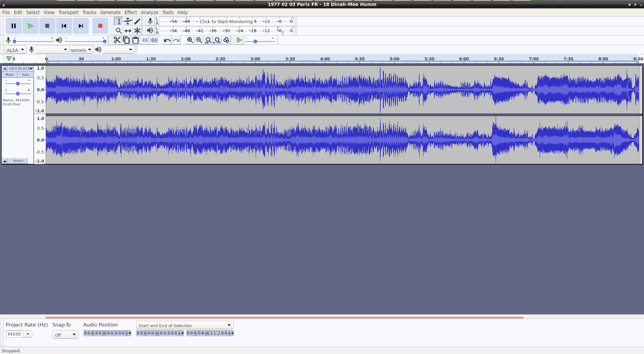Stop playback with the Stop button
644x354 pixels.
pos(47,26)
